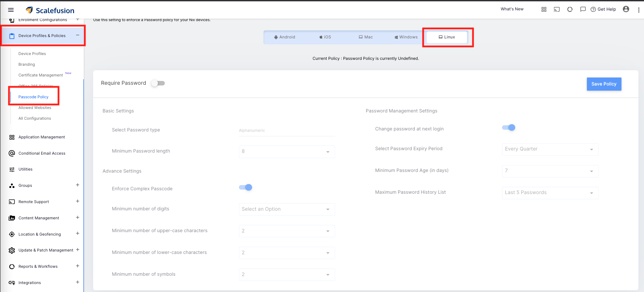
Task: Open Maximum Password History List dropdown
Action: 550,193
